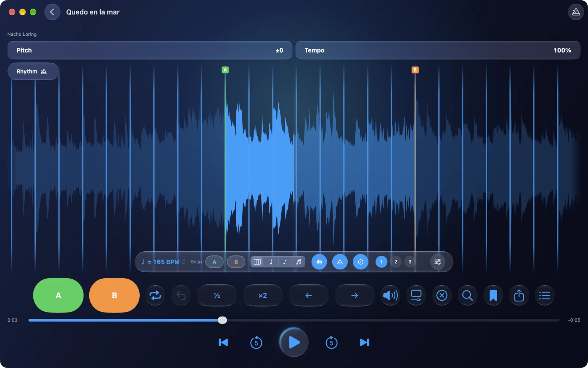
Task: Set loop start with green A button
Action: tap(58, 295)
